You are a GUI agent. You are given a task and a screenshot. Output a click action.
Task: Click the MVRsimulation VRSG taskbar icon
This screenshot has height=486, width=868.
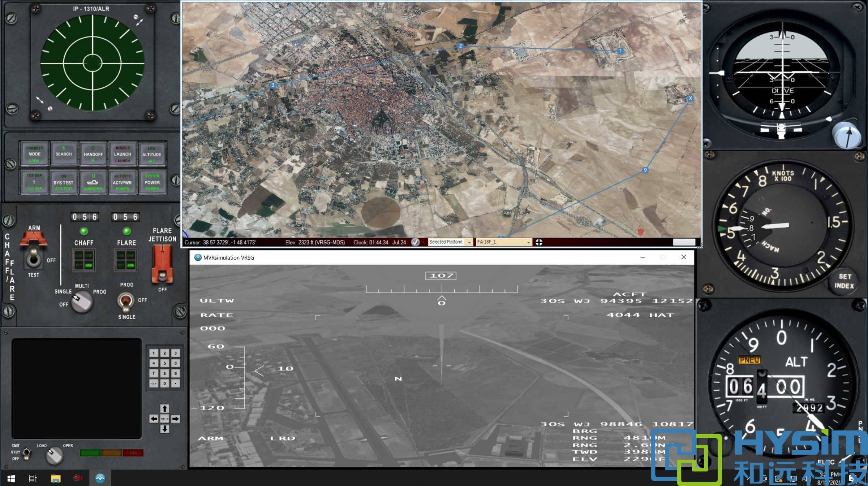click(100, 478)
